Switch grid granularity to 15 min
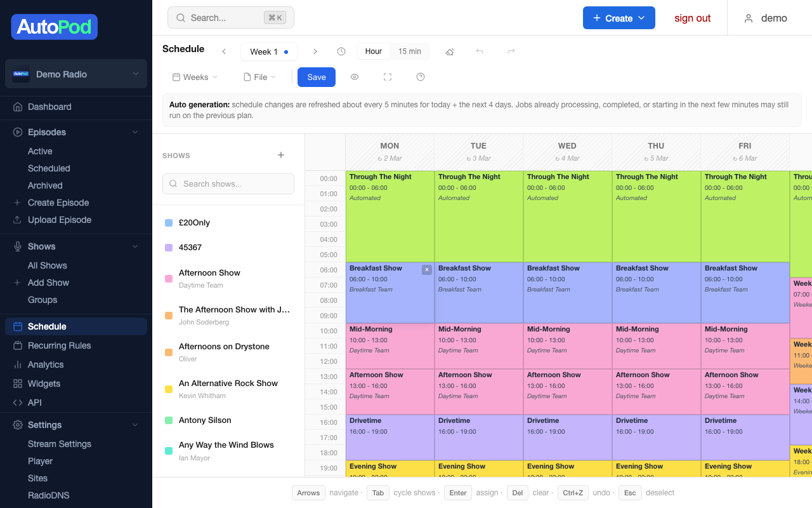Screen dimensions: 812x508 click(x=410, y=51)
